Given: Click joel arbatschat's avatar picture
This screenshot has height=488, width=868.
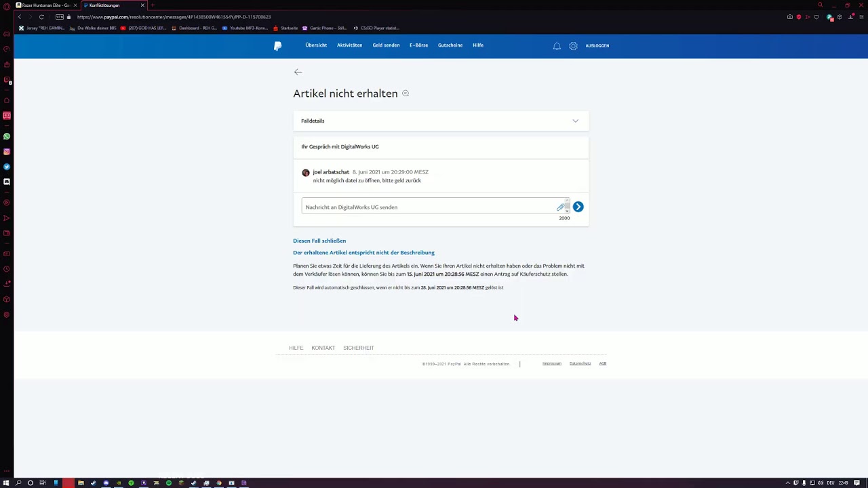Looking at the screenshot, I should [306, 173].
